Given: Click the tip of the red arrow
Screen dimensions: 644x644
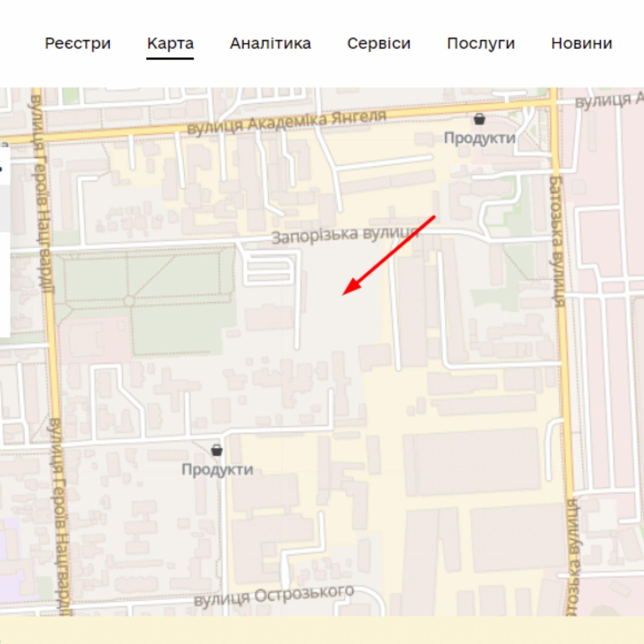Looking at the screenshot, I should click(x=343, y=295).
